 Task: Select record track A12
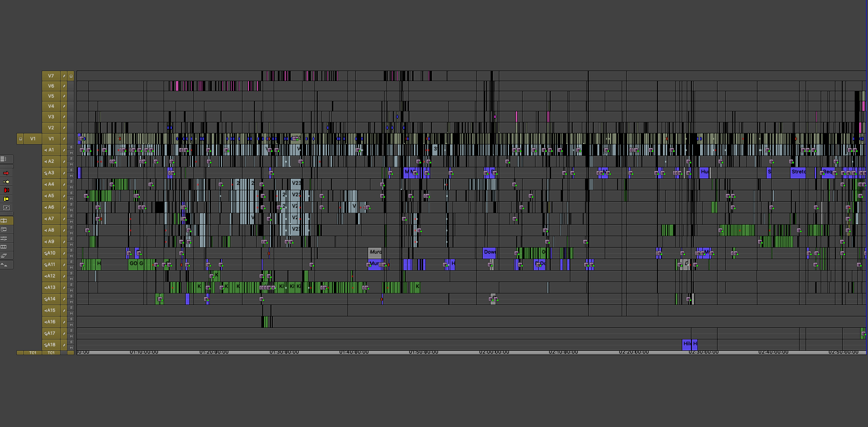[x=51, y=276]
